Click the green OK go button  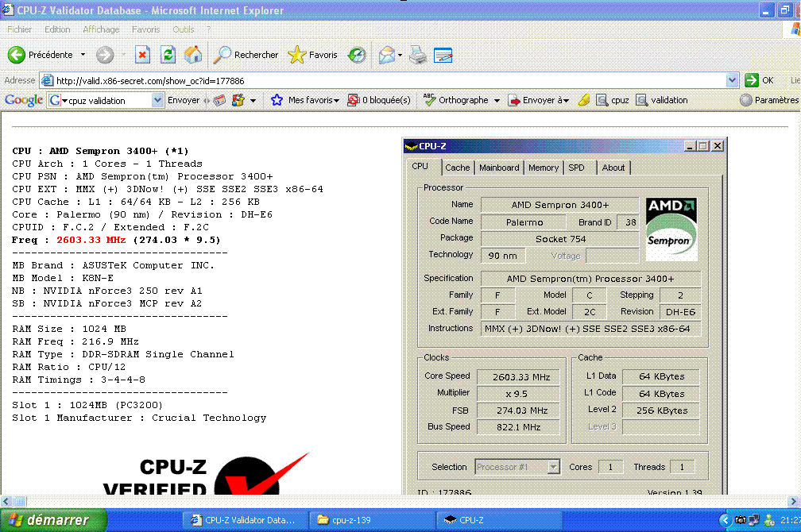[x=760, y=80]
